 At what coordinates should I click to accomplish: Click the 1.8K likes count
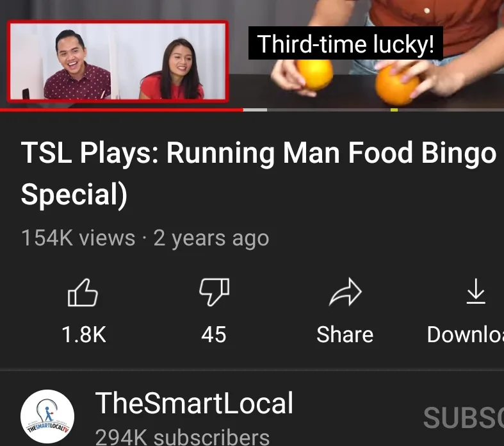point(83,334)
